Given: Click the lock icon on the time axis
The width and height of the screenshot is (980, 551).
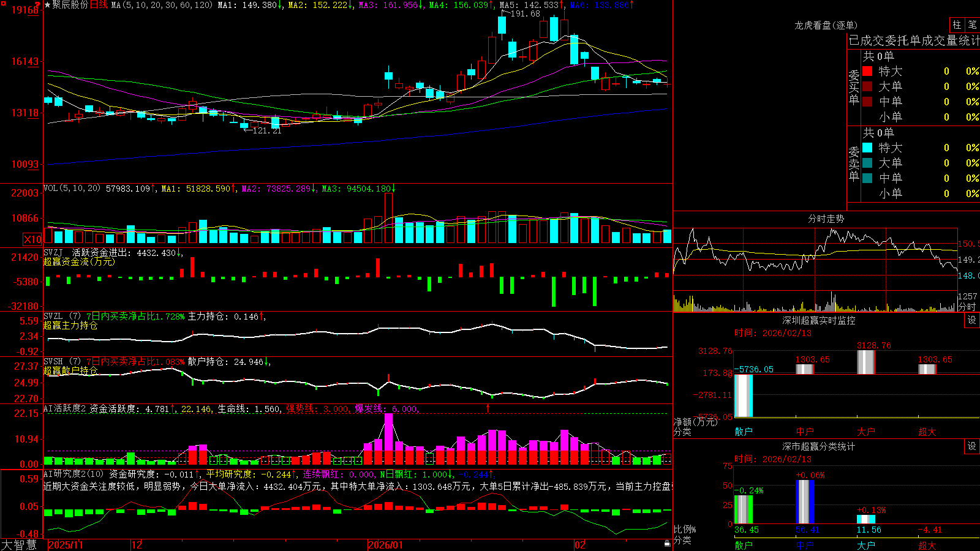Looking at the screenshot, I should 667,544.
